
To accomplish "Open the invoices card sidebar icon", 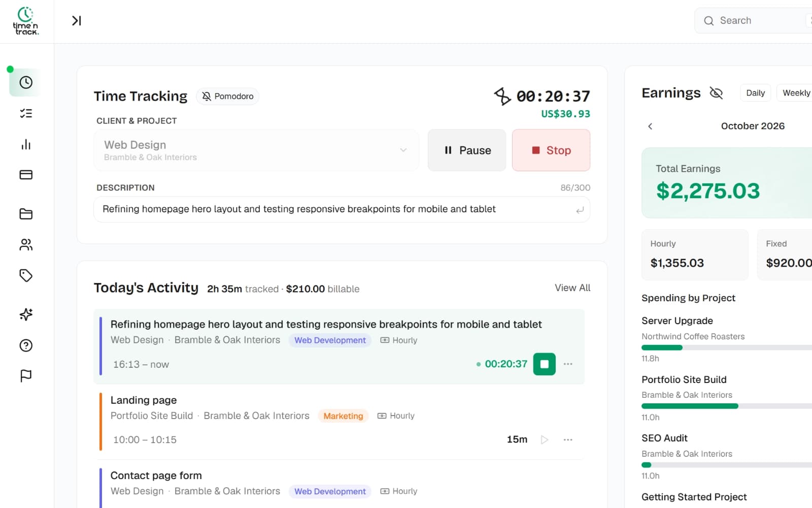I will tap(26, 175).
